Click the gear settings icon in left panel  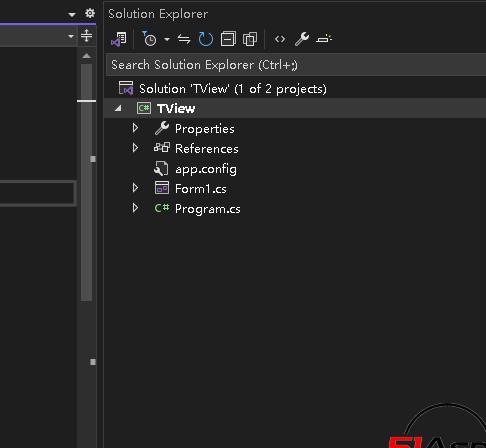click(90, 13)
